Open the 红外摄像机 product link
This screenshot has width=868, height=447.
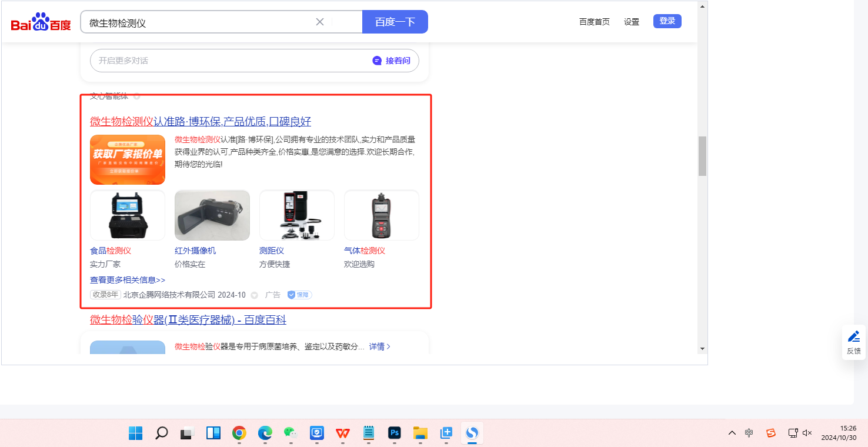click(x=195, y=251)
